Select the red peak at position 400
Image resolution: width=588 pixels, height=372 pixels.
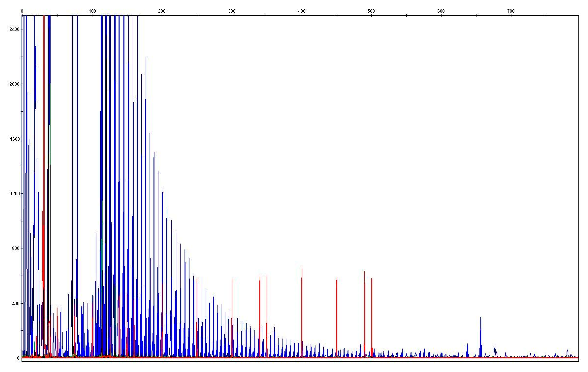coord(302,305)
